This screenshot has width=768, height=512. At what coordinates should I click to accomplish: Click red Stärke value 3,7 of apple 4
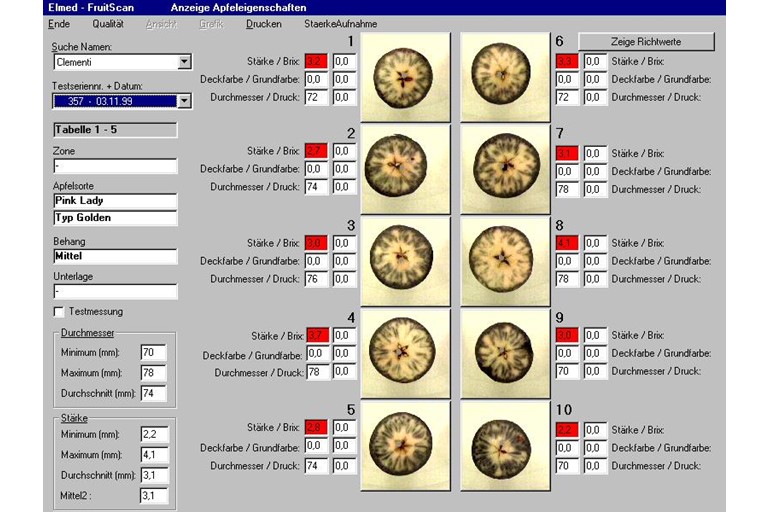click(317, 335)
